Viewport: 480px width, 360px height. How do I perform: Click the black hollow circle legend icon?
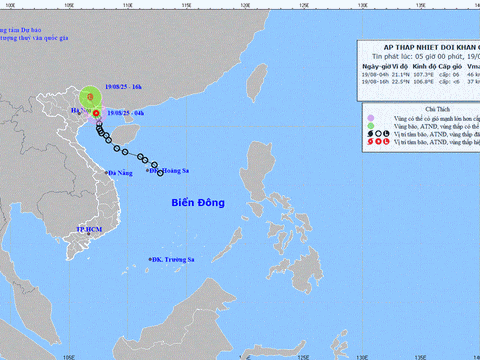[x=378, y=134]
